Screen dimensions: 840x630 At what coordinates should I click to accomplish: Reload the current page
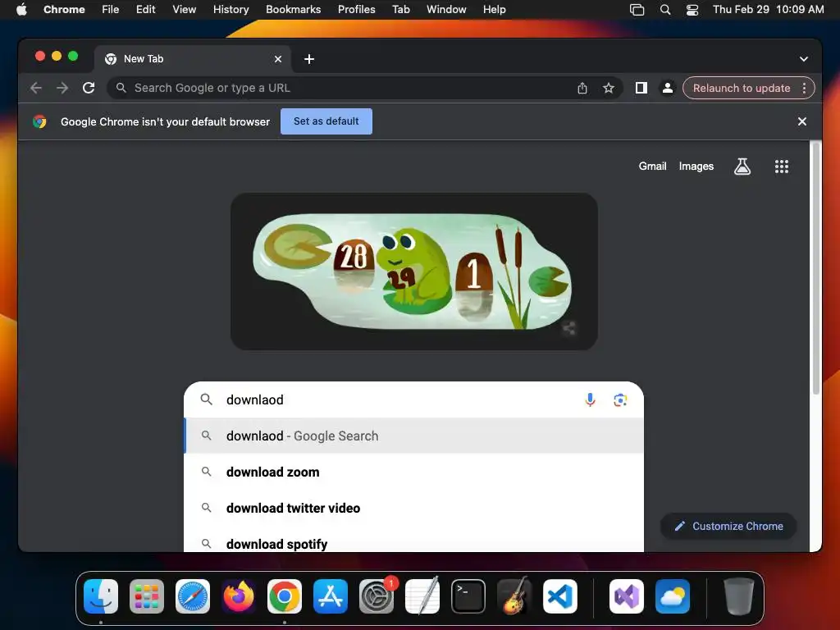(89, 88)
